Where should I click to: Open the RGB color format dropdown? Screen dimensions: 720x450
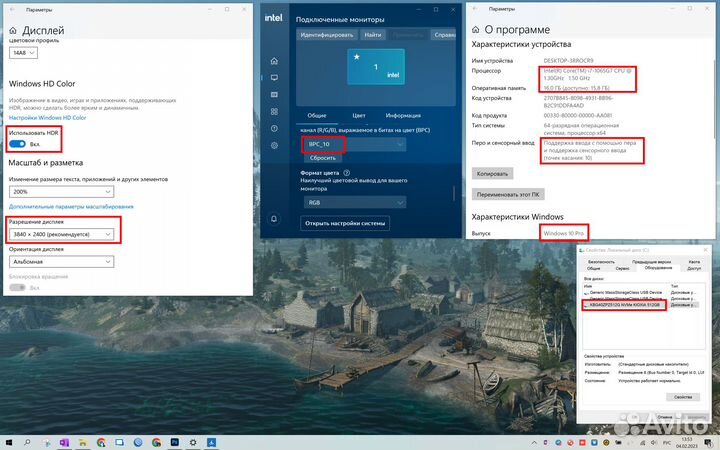point(355,202)
